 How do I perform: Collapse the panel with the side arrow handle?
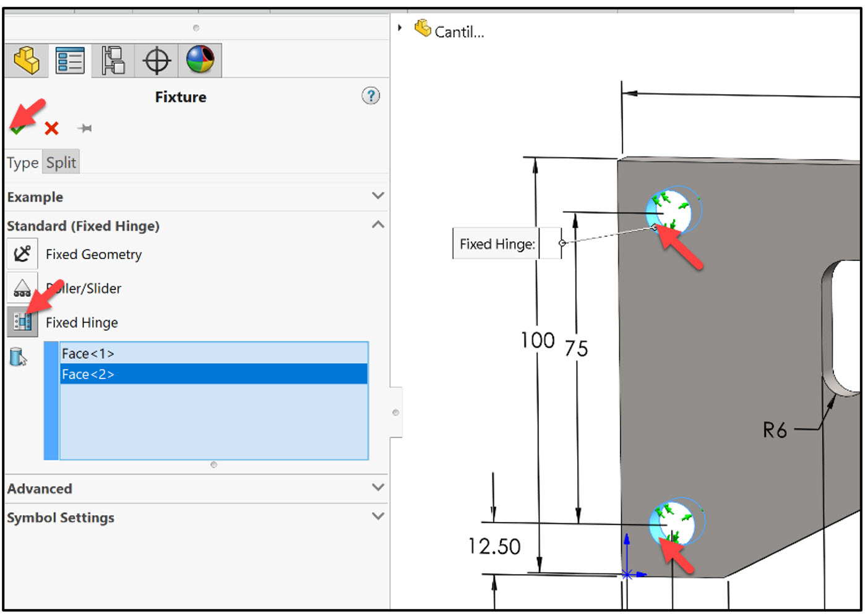(x=395, y=411)
